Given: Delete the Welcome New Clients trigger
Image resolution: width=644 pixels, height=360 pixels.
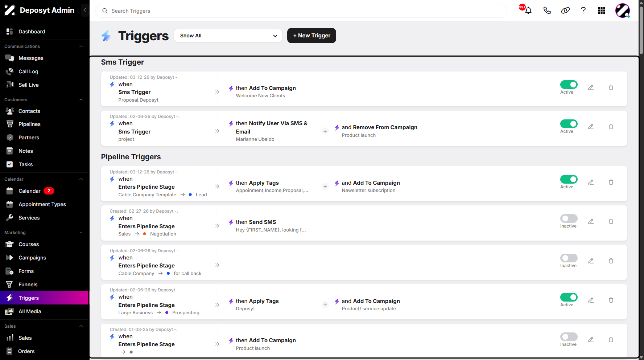Looking at the screenshot, I should coord(611,87).
